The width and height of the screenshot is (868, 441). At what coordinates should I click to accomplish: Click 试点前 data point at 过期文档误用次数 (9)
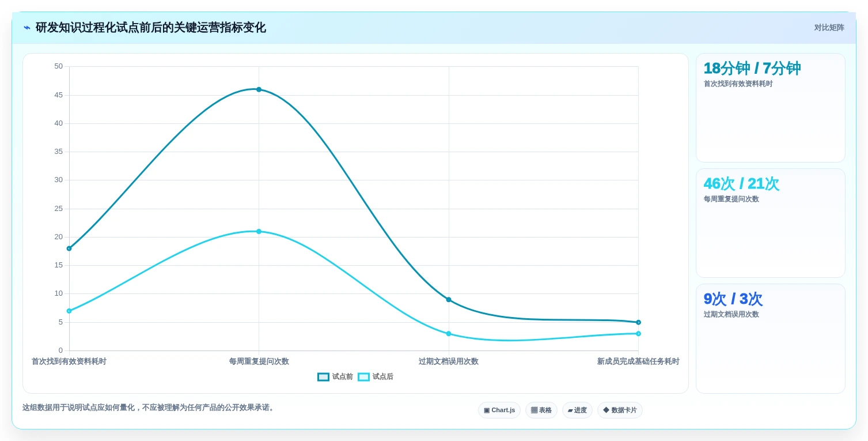coord(449,300)
